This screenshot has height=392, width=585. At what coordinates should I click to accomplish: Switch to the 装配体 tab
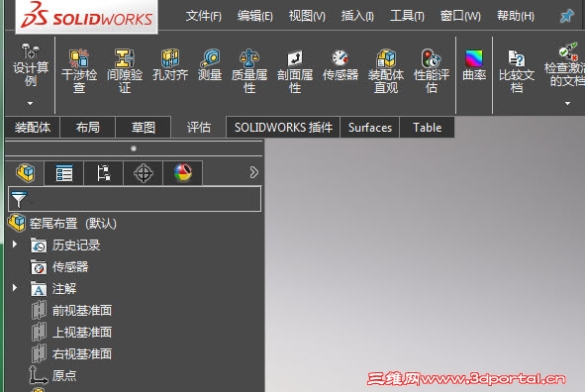point(33,127)
